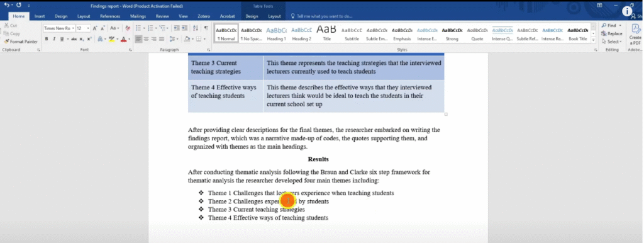
Task: Center the text
Action: (146, 39)
